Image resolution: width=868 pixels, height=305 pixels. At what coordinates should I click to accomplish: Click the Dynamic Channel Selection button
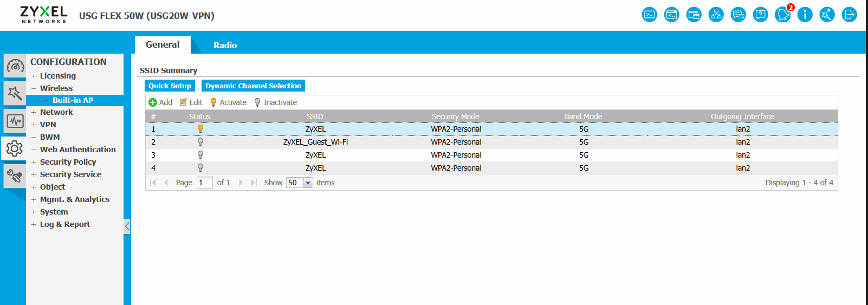click(253, 86)
